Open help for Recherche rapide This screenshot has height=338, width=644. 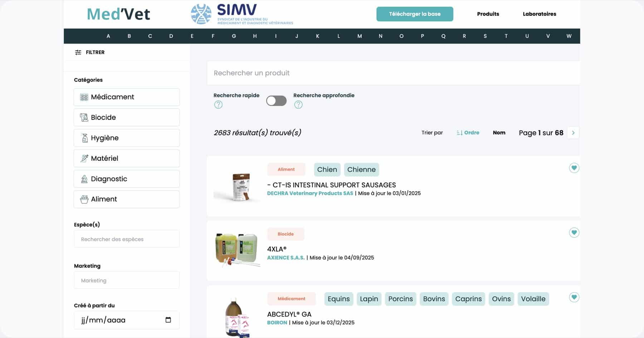[218, 105]
